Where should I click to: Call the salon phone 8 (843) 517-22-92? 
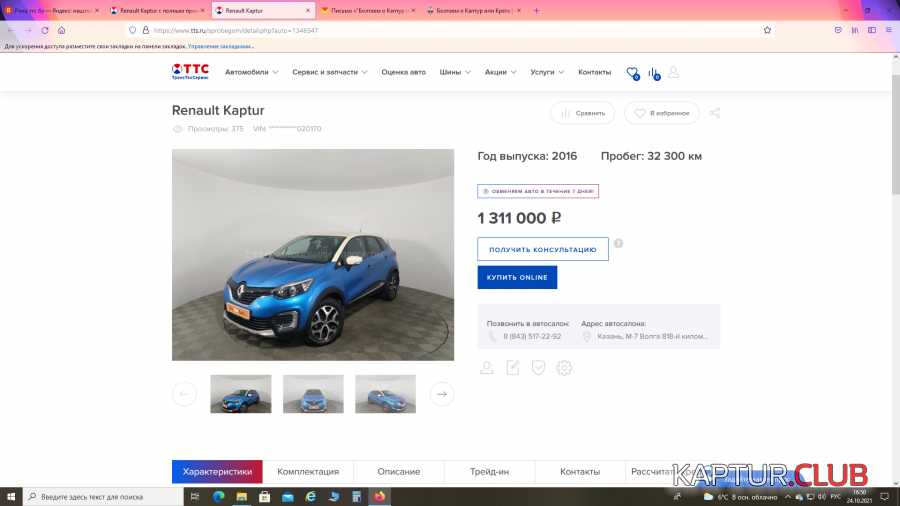click(x=532, y=337)
